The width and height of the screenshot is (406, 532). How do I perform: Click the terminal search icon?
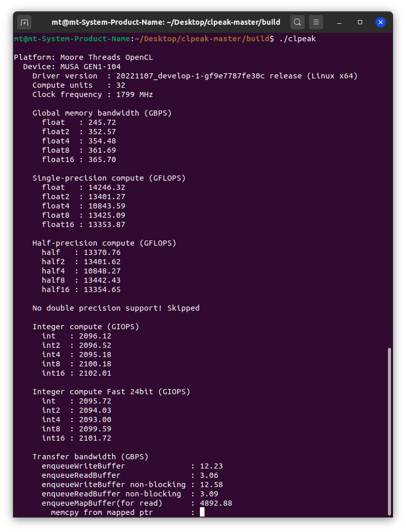click(297, 22)
